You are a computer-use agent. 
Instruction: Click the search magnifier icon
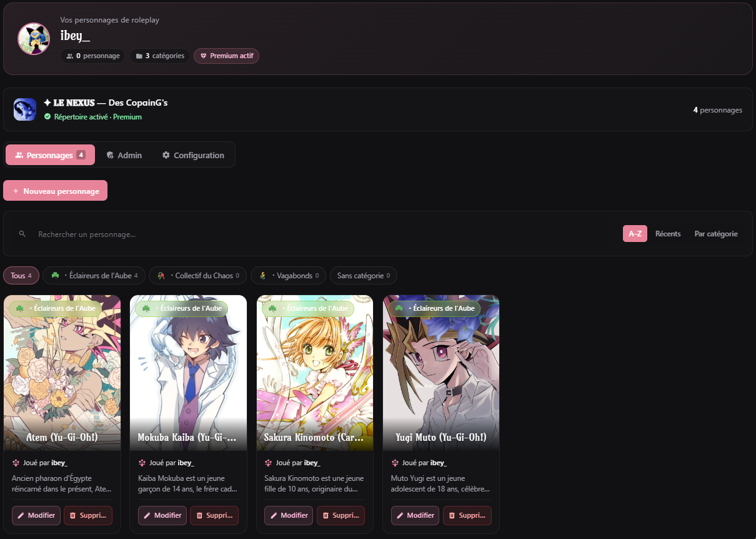[x=22, y=234]
